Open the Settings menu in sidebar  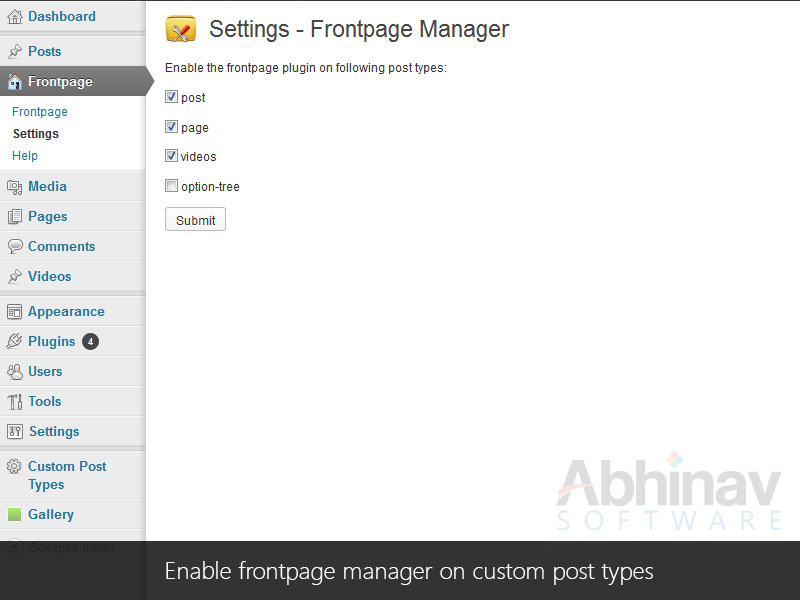[x=53, y=432]
